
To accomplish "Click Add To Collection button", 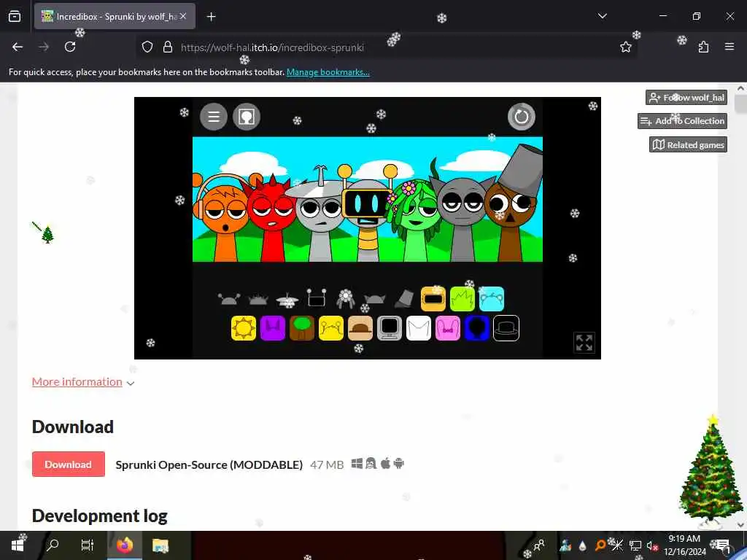I will coord(682,121).
